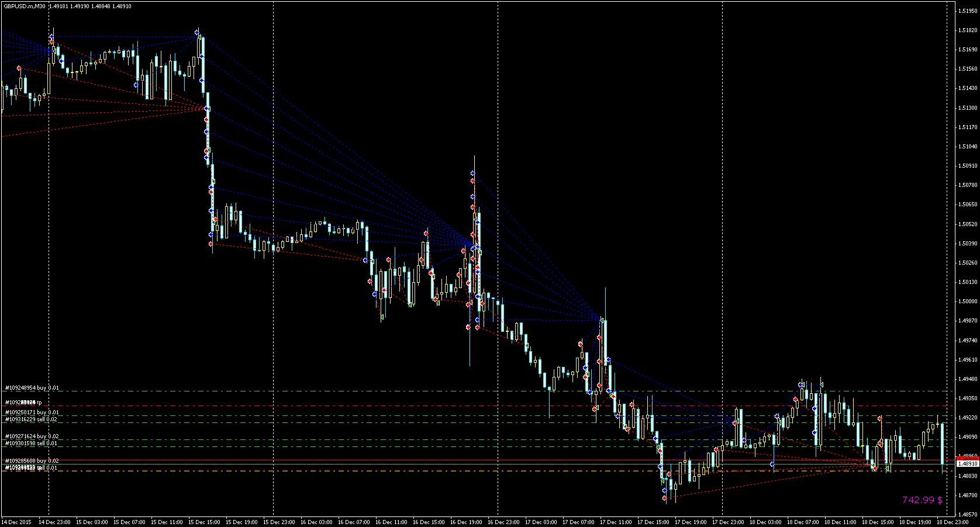Screen dimensions: 980x527
Task: Select order label #109248954 buy 0.01
Action: [32, 388]
